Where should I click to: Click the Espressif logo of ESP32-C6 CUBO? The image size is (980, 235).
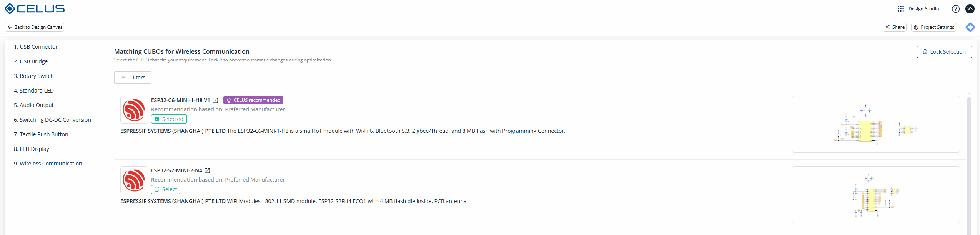point(134,110)
